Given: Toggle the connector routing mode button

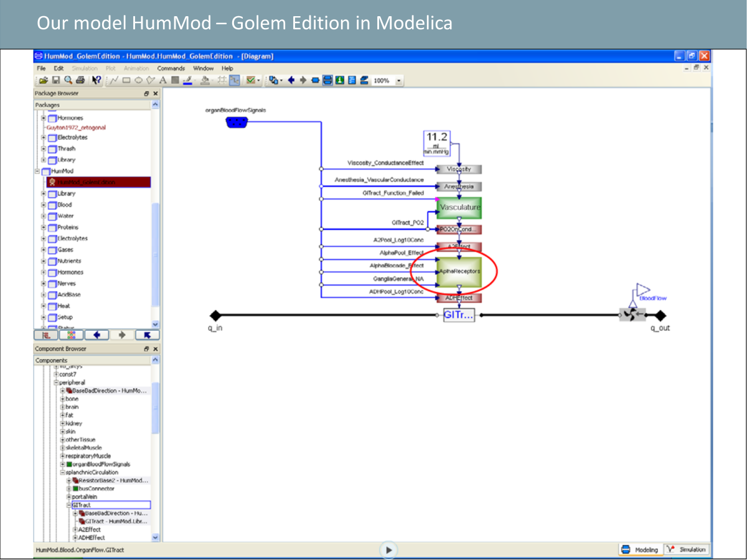Looking at the screenshot, I should [x=235, y=80].
